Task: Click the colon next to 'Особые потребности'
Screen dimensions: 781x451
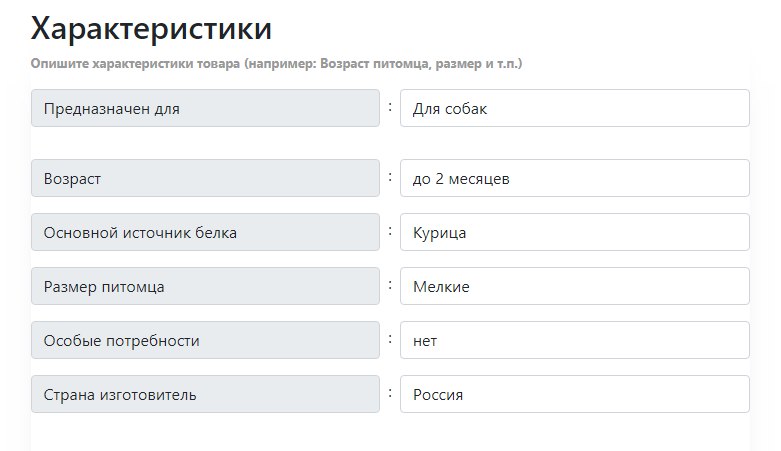Action: pyautogui.click(x=390, y=338)
